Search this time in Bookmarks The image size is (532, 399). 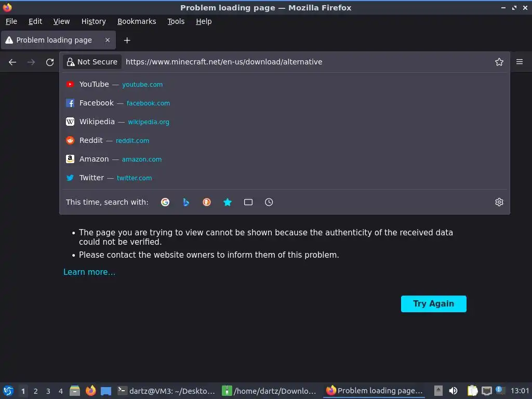(228, 202)
